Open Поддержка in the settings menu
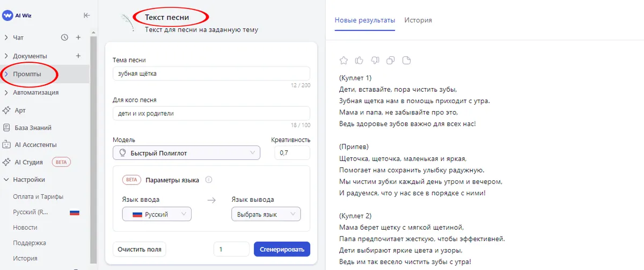The image size is (644, 270). (x=30, y=243)
